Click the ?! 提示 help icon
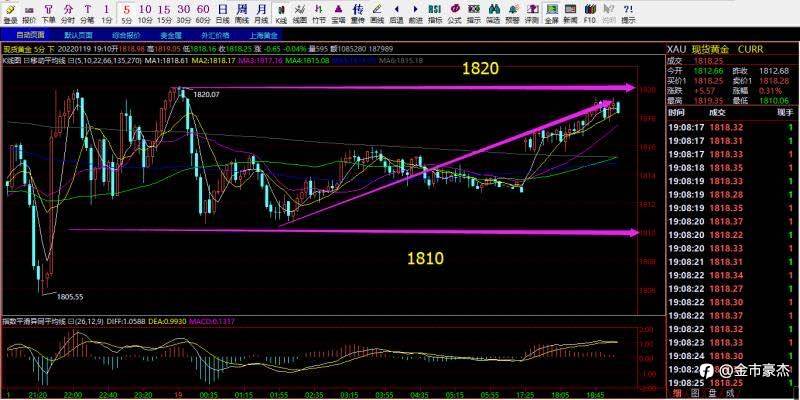800x400 pixels. coord(628,14)
